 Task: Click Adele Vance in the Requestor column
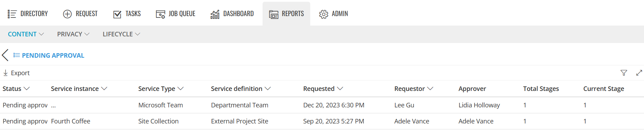(x=412, y=121)
